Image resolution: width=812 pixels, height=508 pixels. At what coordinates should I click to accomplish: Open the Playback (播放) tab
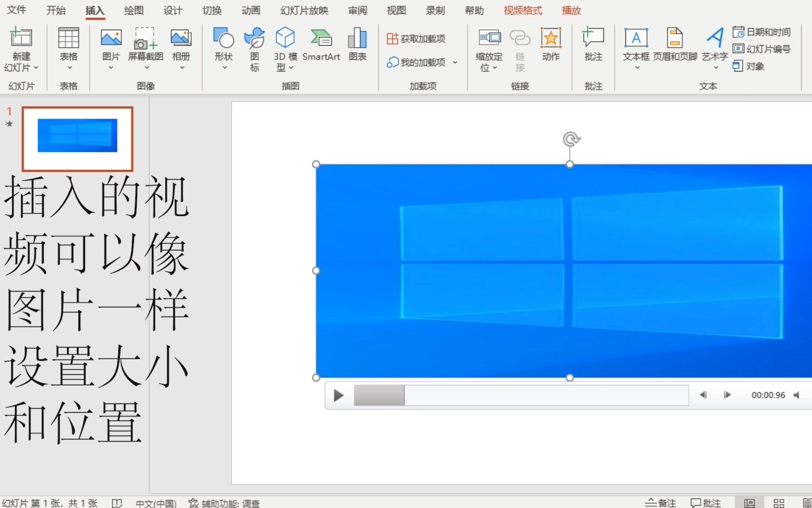571,10
